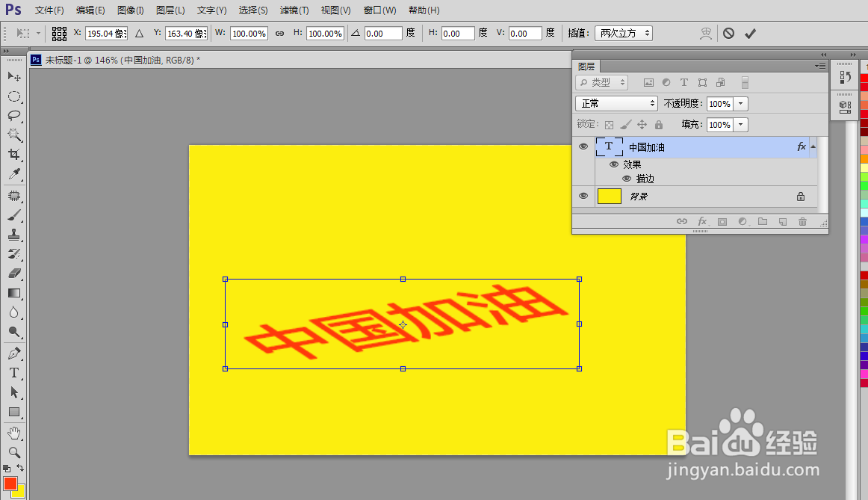
Task: Open the 不透明度 opacity slider arrow
Action: pos(741,104)
